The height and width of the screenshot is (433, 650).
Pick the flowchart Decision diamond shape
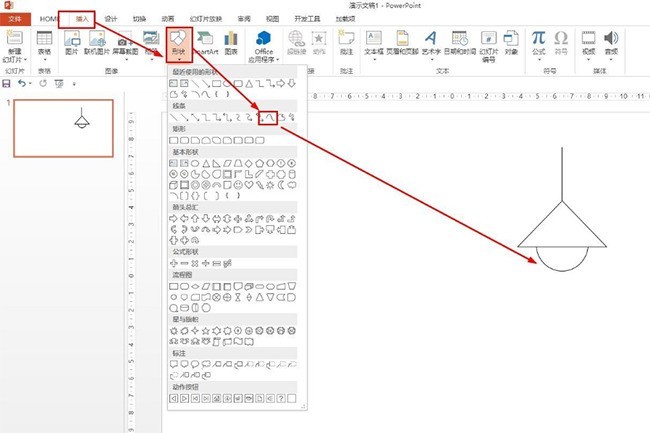click(x=195, y=286)
